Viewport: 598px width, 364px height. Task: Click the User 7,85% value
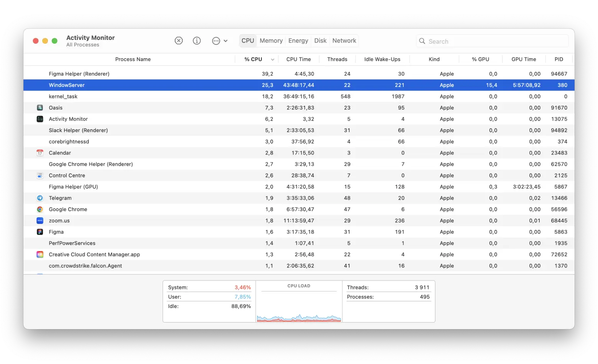pyautogui.click(x=243, y=297)
